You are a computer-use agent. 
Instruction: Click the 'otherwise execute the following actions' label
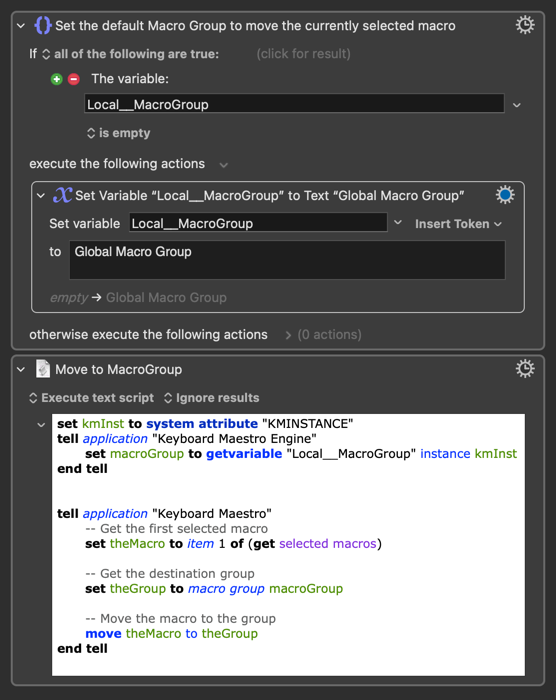click(x=148, y=334)
